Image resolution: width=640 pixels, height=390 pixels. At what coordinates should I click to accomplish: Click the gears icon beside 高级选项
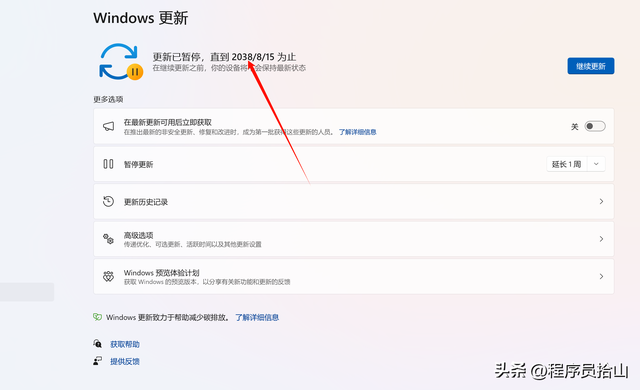point(108,239)
